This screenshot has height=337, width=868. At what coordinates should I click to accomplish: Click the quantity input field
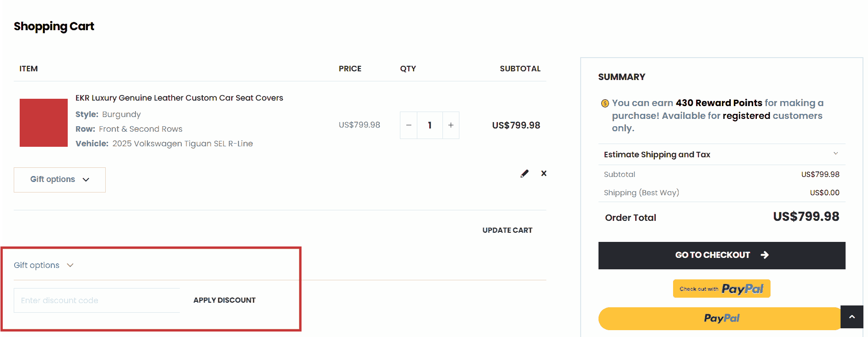click(x=430, y=125)
